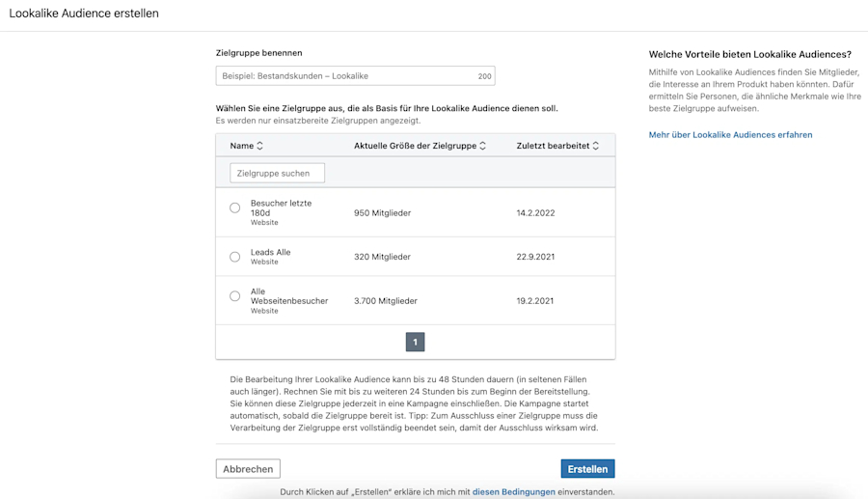The width and height of the screenshot is (868, 499).
Task: Cancel with the Abbrechen button
Action: coord(248,468)
